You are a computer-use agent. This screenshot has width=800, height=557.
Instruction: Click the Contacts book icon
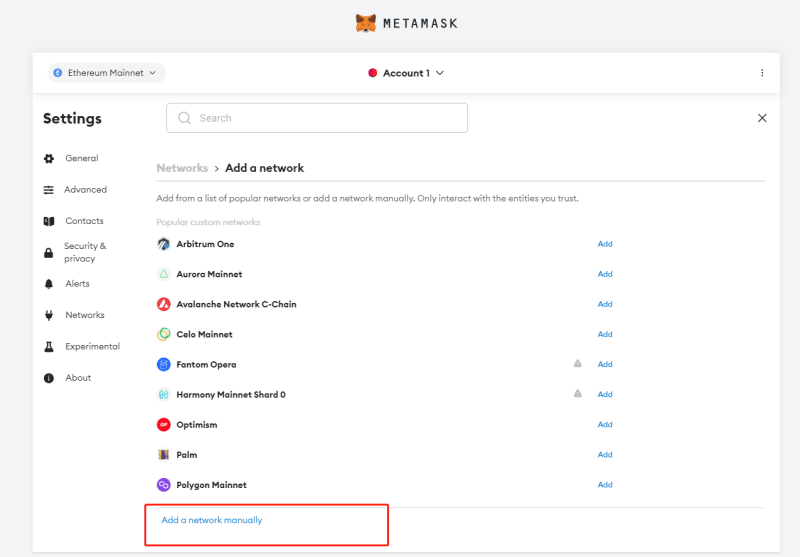(x=49, y=221)
